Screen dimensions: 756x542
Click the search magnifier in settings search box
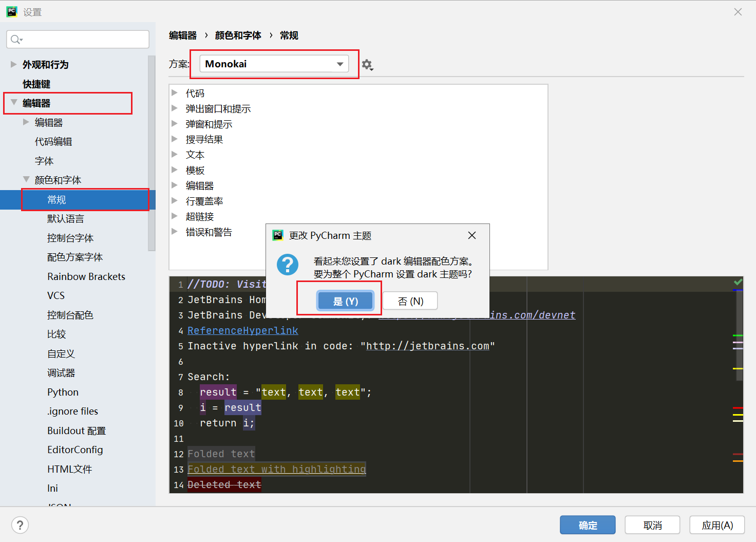(x=16, y=39)
